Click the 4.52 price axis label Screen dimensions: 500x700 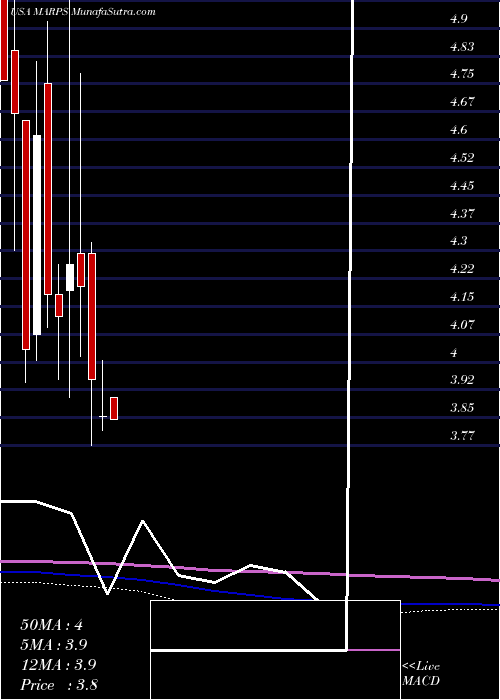pos(462,158)
